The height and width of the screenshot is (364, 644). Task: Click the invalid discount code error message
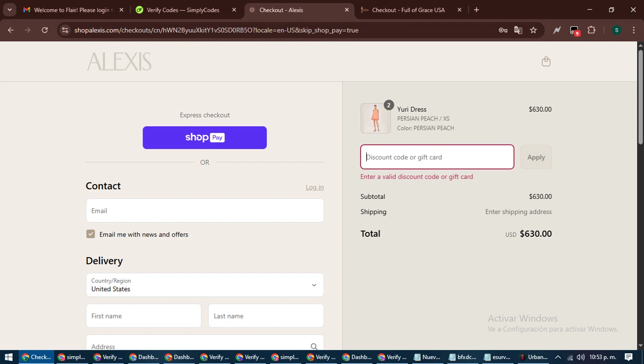[416, 177]
